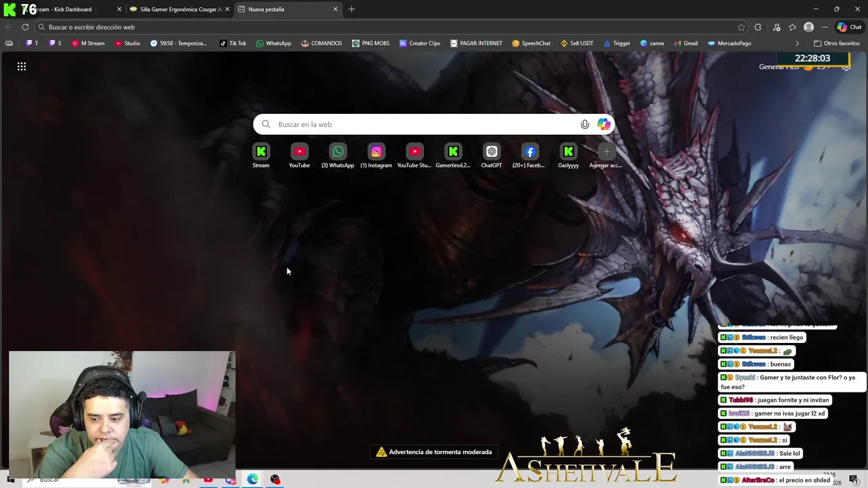Close the Nueva pestaña tab
The image size is (868, 488).
click(x=335, y=9)
